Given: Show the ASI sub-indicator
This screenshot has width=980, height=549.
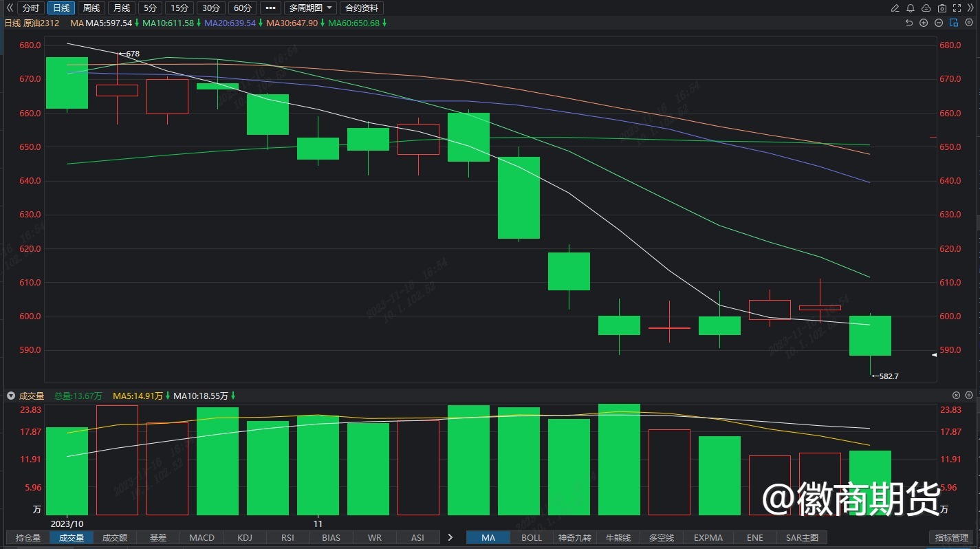Looking at the screenshot, I should pyautogui.click(x=417, y=537).
